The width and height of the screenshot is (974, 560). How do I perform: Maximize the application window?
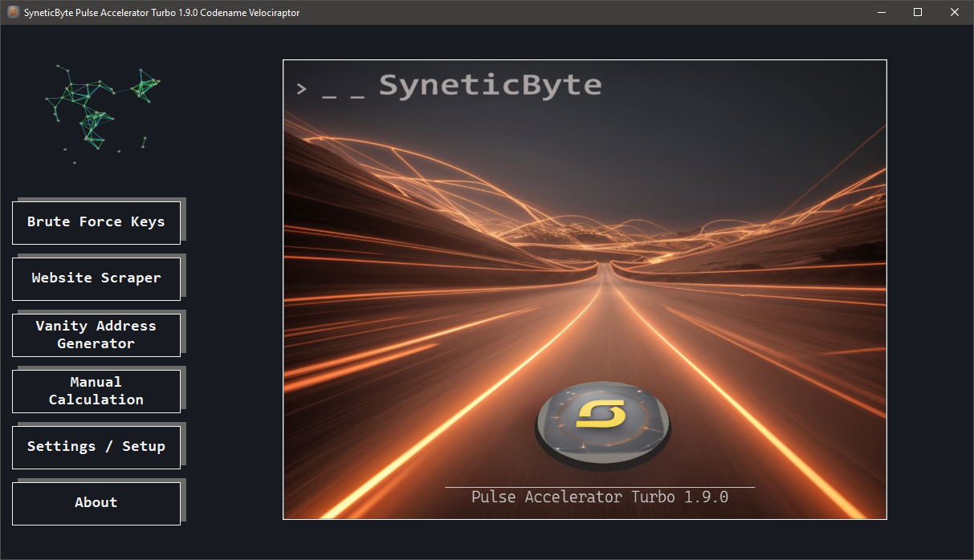pyautogui.click(x=918, y=12)
